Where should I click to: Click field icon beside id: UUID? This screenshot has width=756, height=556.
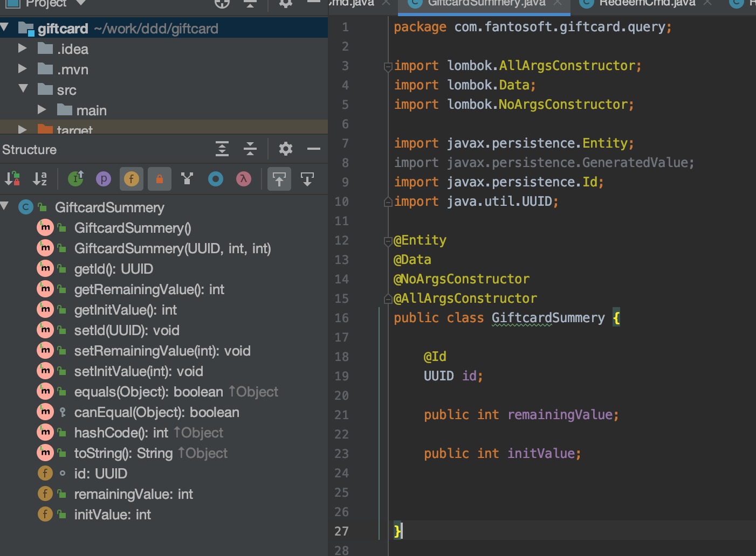pos(45,474)
